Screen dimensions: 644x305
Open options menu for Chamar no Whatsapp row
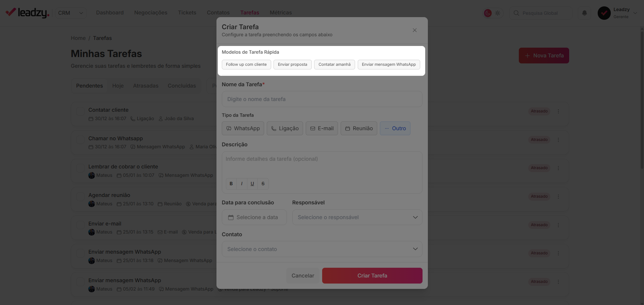(558, 140)
